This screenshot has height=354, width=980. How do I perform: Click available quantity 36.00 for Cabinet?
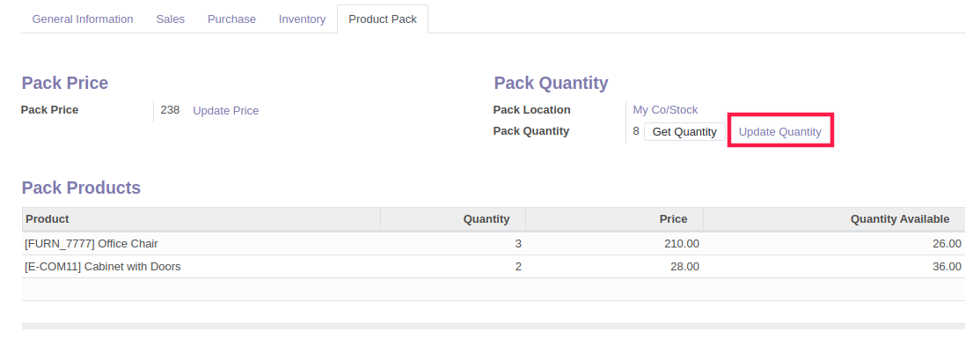947,267
